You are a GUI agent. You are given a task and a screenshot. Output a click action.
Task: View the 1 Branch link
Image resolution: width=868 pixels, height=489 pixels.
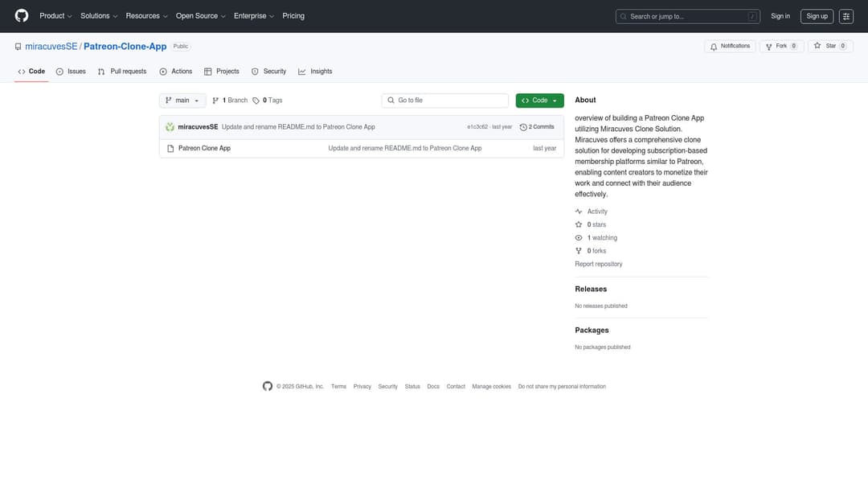click(230, 101)
